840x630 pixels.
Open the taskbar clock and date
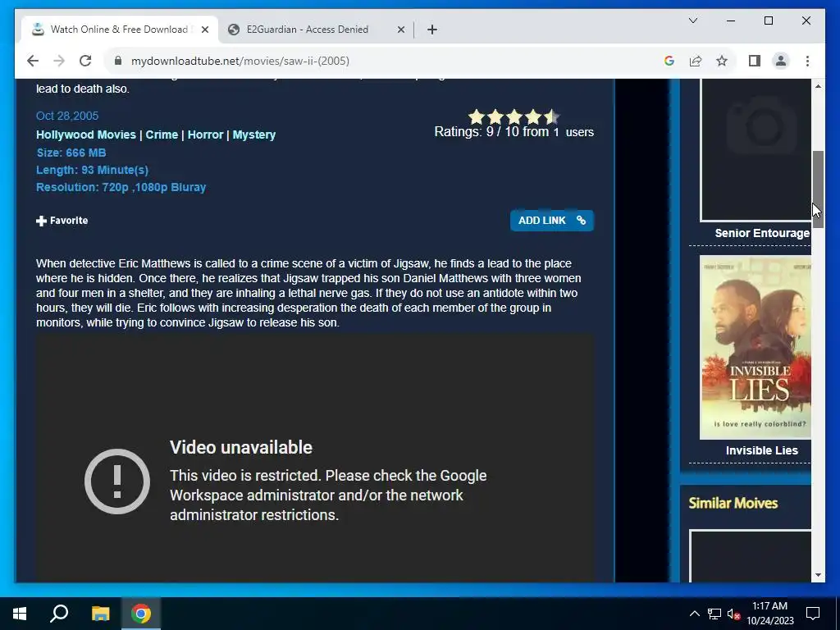click(x=769, y=614)
